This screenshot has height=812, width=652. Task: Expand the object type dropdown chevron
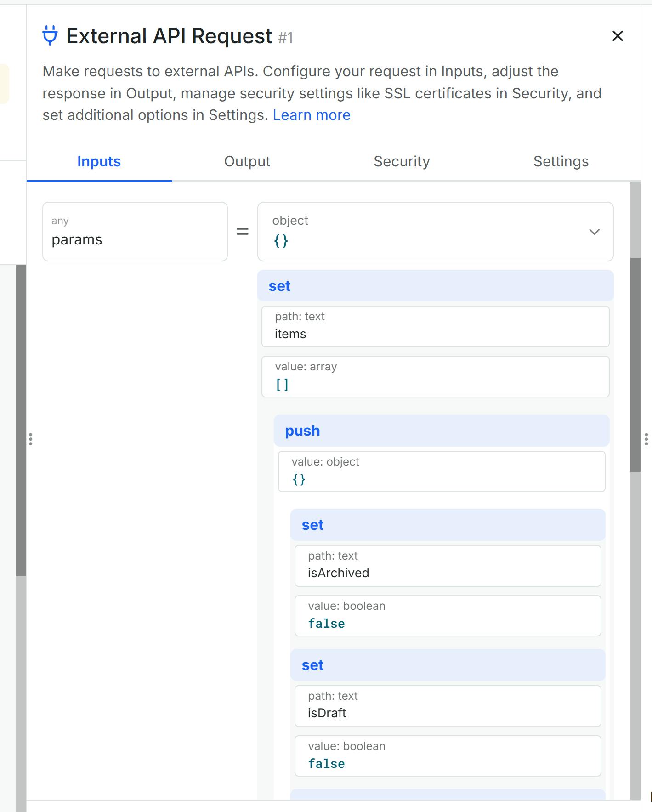coord(594,232)
